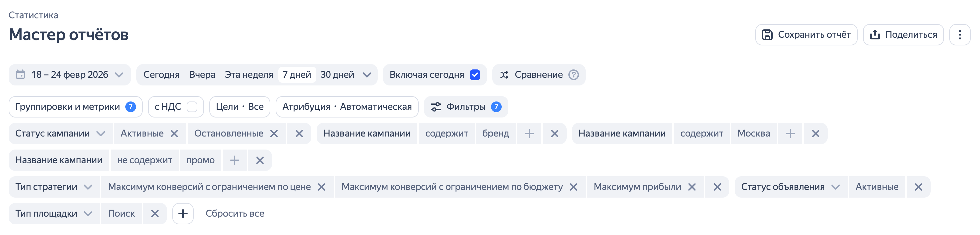
Task: Delete the Тип площадки filter
Action: 155,214
